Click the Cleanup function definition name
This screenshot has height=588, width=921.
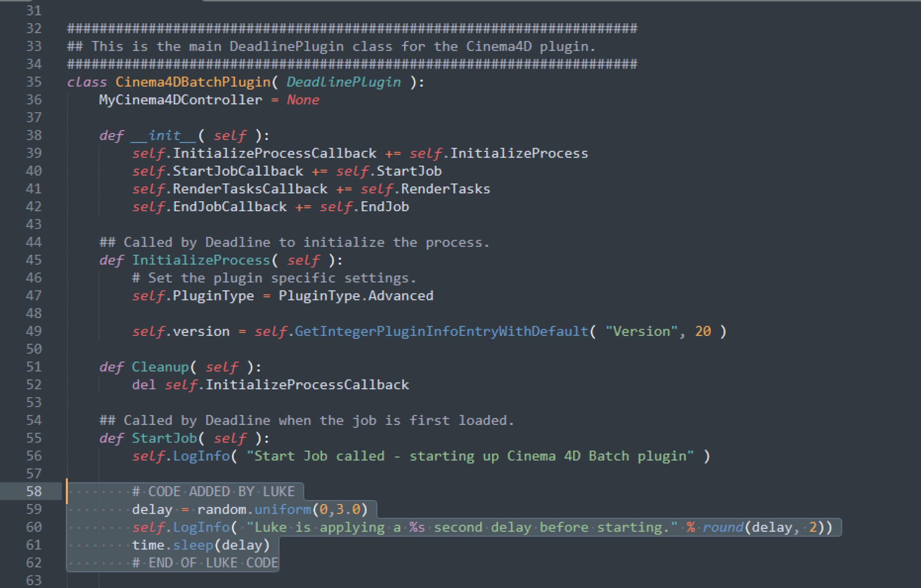pyautogui.click(x=160, y=367)
